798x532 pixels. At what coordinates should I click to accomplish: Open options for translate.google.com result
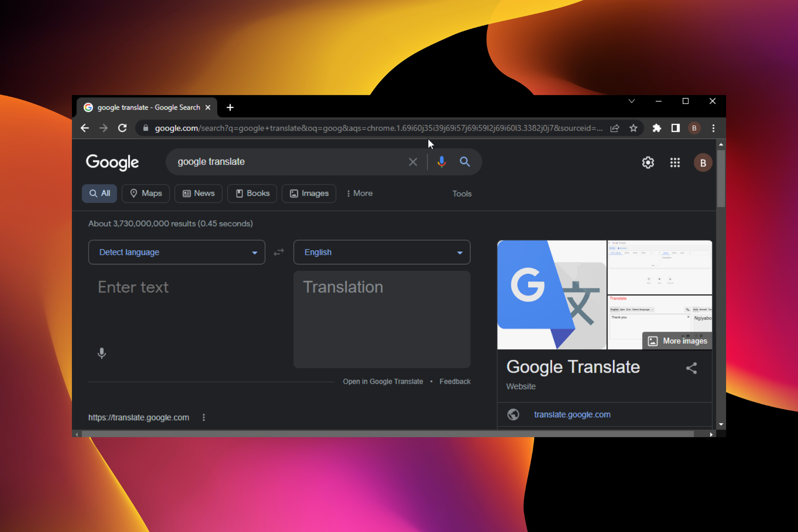click(x=204, y=417)
